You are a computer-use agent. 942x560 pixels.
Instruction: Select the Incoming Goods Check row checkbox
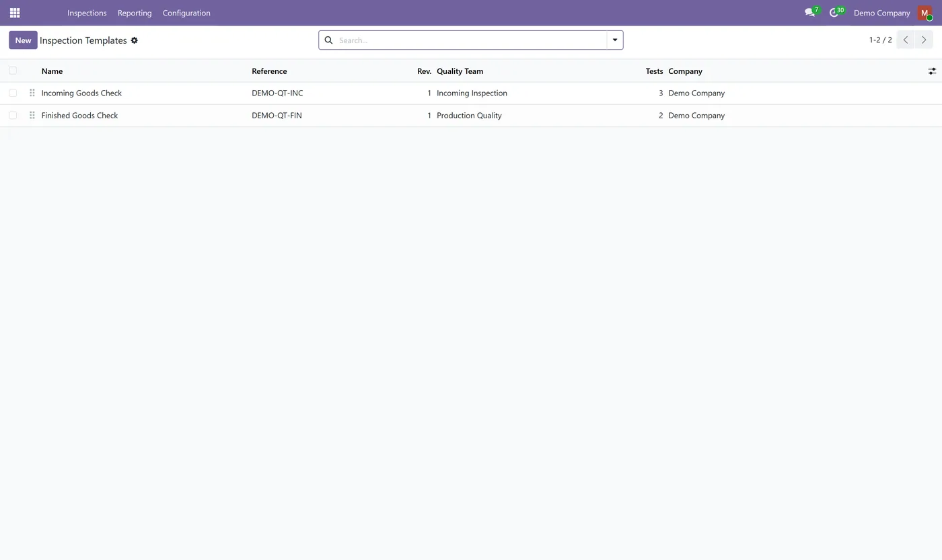click(13, 93)
